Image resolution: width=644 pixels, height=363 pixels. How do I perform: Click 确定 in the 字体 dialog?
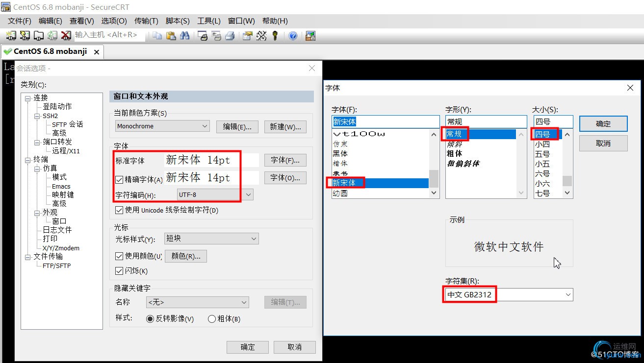coord(603,124)
